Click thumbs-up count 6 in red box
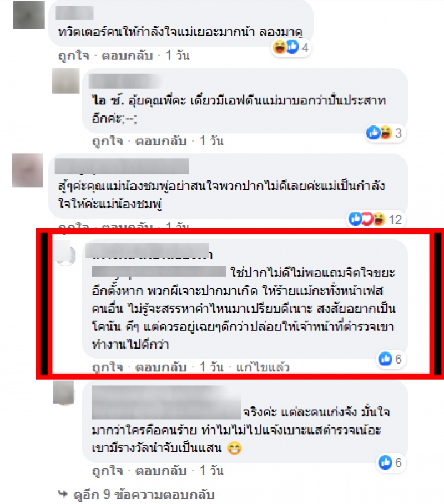 [390, 359]
